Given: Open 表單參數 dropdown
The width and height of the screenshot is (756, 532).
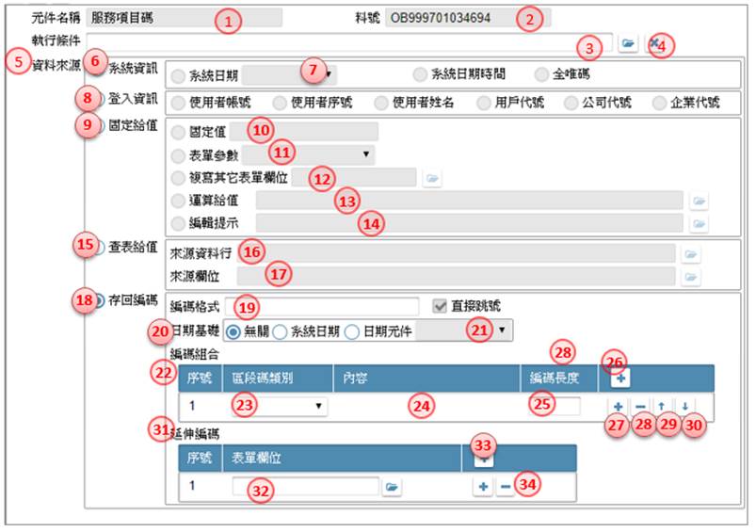Looking at the screenshot, I should click(x=308, y=154).
